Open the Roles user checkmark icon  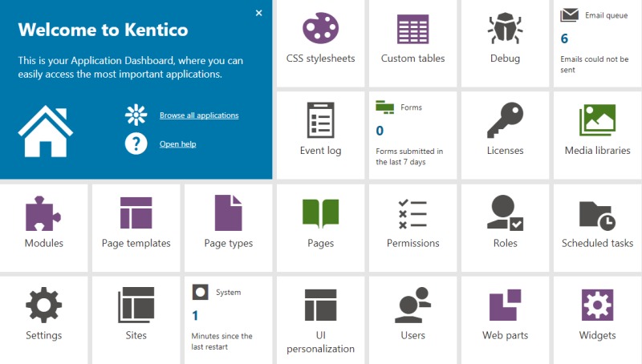click(x=505, y=212)
